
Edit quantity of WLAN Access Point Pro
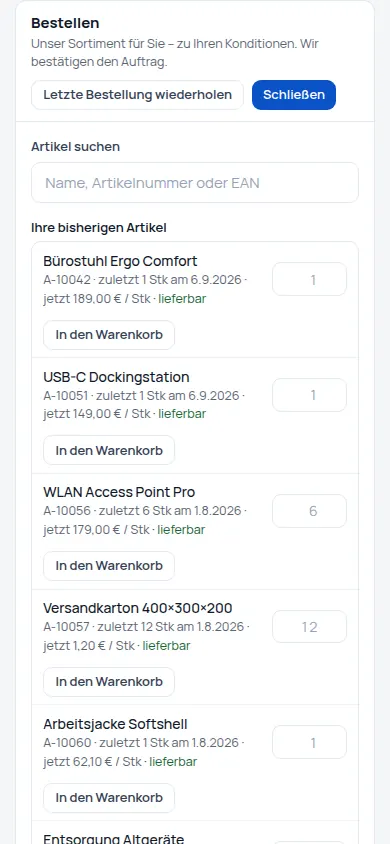(x=309, y=511)
